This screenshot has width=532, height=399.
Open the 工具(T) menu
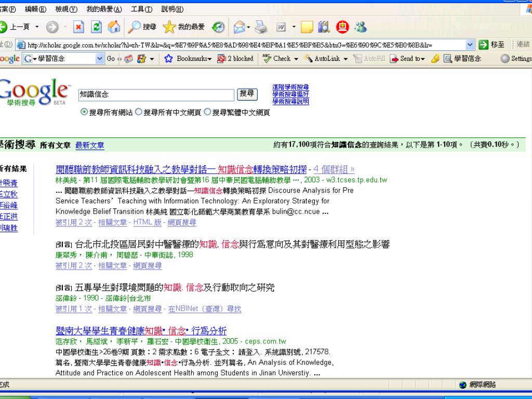click(141, 9)
